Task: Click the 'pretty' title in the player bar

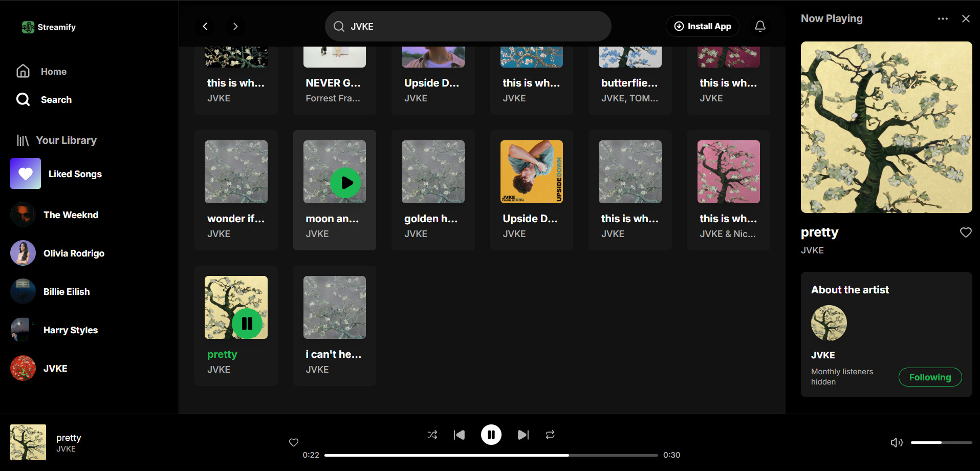Action: (69, 437)
